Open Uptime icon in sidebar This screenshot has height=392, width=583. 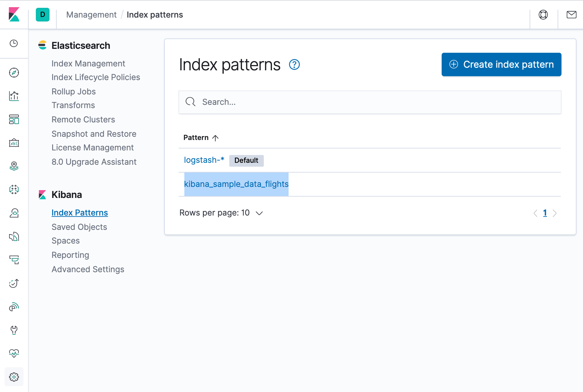coord(14,283)
